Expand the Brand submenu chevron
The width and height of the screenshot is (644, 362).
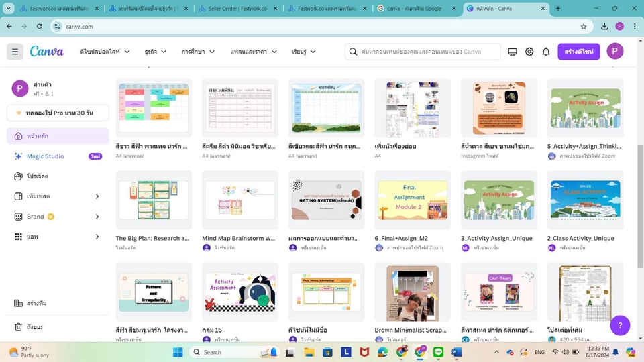[x=97, y=217]
